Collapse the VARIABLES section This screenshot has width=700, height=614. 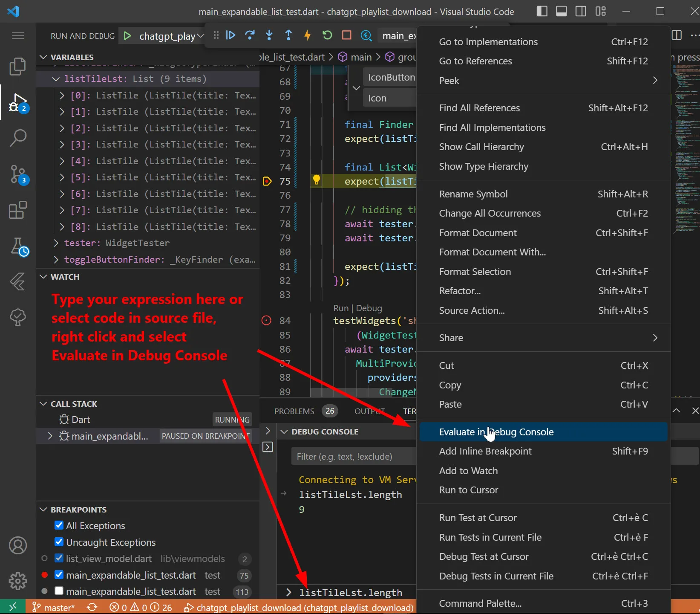point(43,57)
